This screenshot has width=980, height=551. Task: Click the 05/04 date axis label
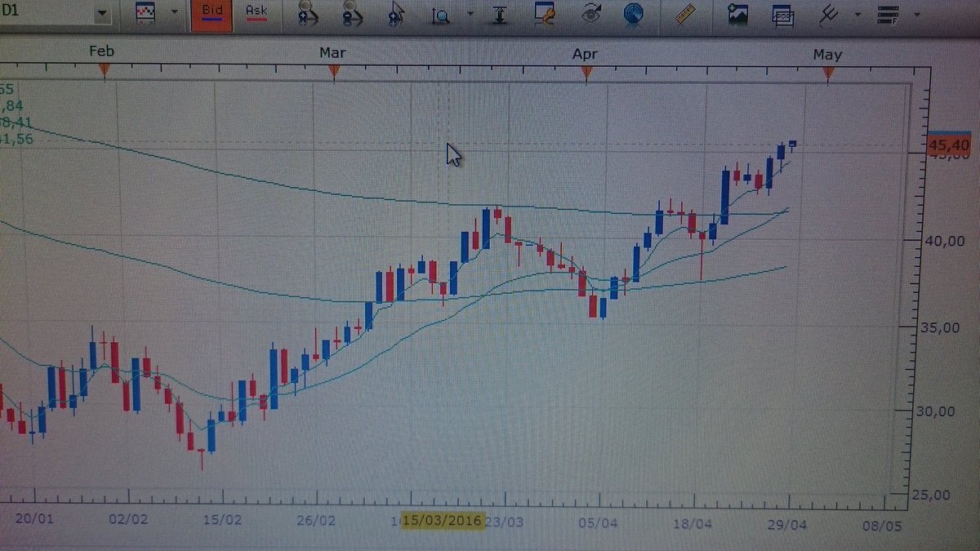tap(599, 522)
